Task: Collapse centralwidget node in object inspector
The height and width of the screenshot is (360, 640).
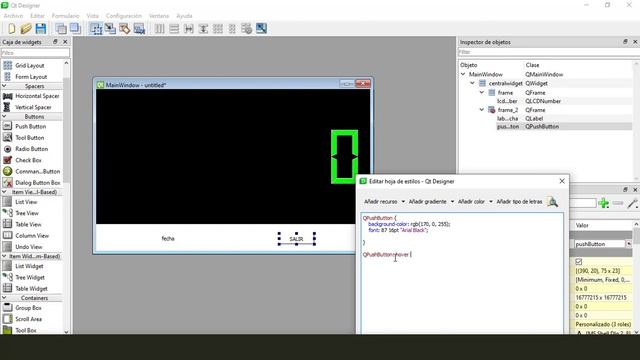Action: click(473, 83)
